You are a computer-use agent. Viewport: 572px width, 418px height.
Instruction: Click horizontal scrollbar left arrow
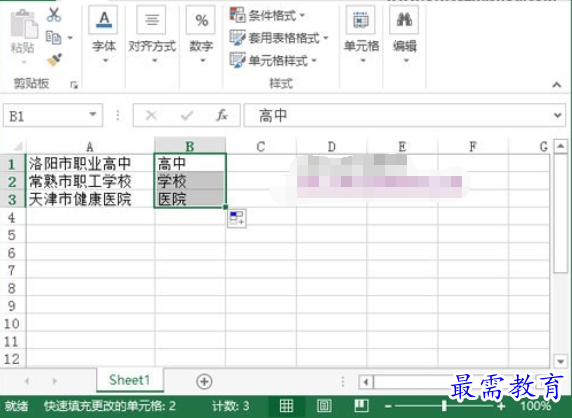(366, 382)
